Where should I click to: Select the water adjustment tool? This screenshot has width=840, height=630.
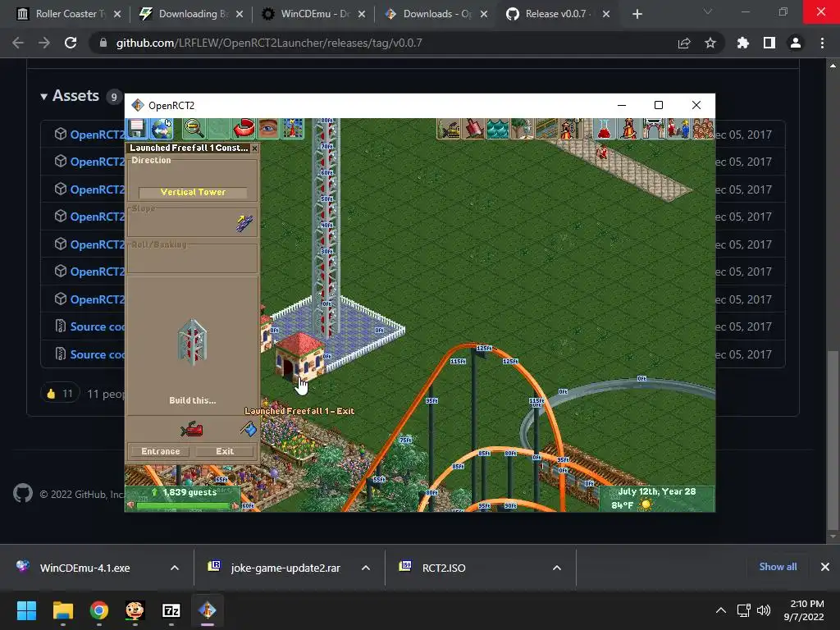[498, 129]
